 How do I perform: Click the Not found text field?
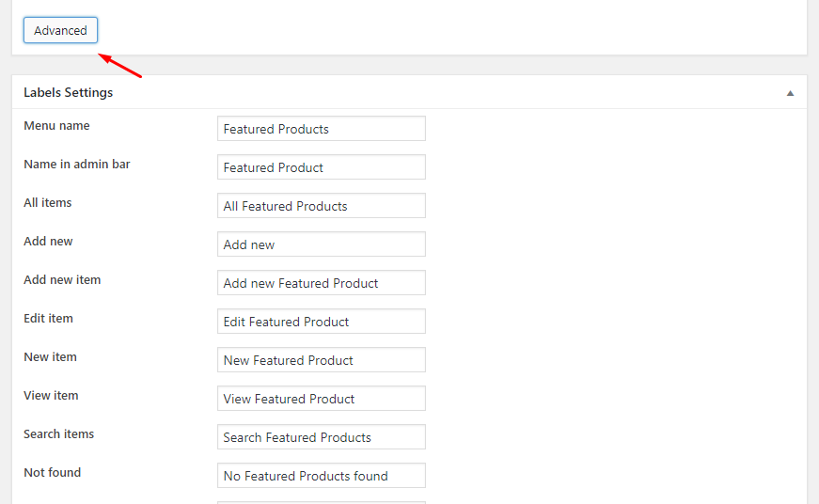click(321, 476)
